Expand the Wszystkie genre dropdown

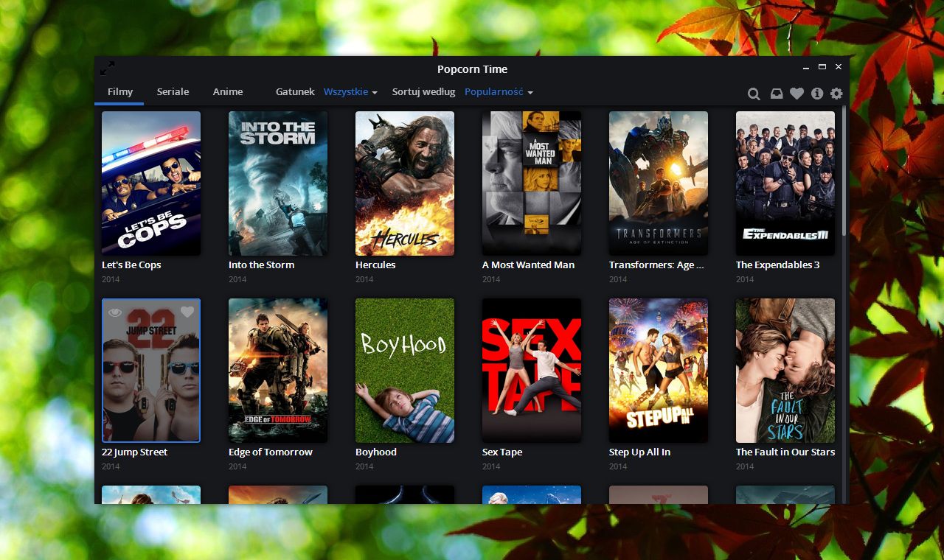tap(350, 92)
